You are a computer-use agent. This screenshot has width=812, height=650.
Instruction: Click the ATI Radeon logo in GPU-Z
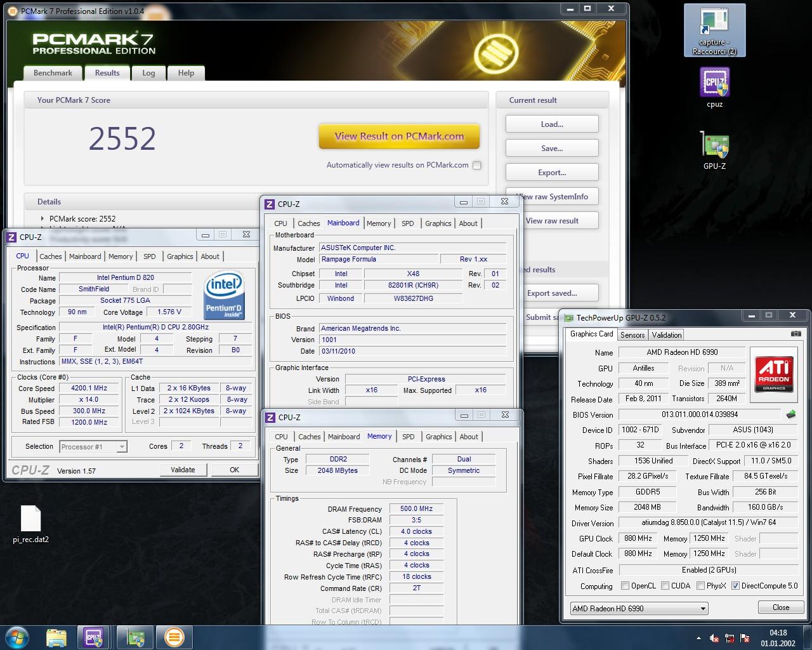tap(774, 375)
